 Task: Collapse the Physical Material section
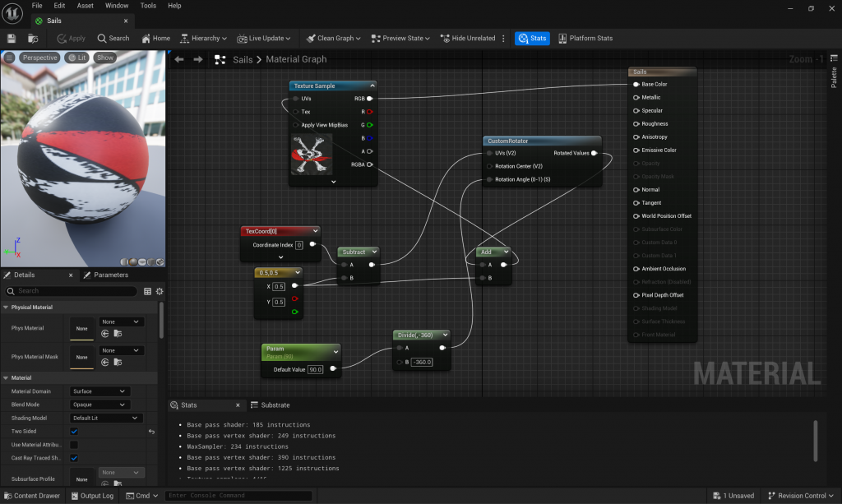coord(6,307)
